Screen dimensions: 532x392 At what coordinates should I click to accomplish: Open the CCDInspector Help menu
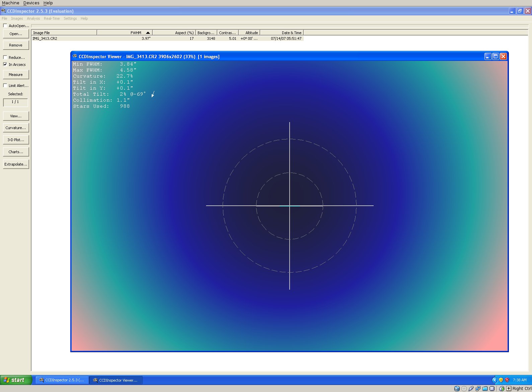[84, 18]
